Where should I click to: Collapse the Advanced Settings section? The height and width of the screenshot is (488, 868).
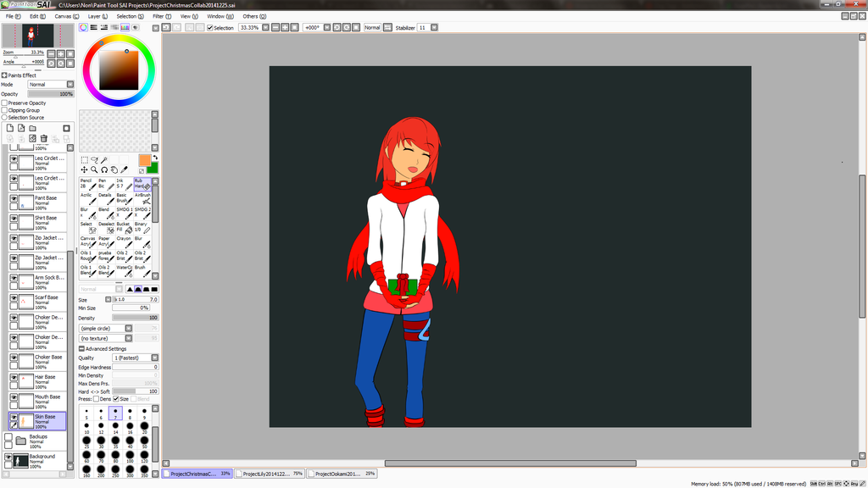pos(81,349)
